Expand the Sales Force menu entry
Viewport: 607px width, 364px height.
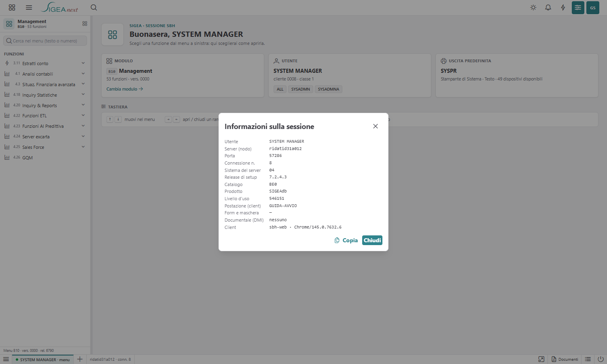(45, 147)
